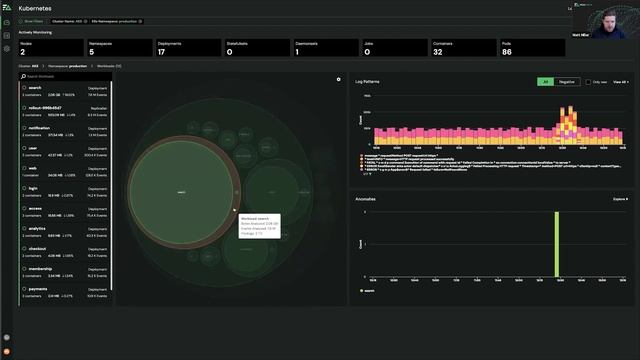The image size is (640, 360).
Task: Click the Workloads breadcrumb item
Action: click(x=109, y=66)
